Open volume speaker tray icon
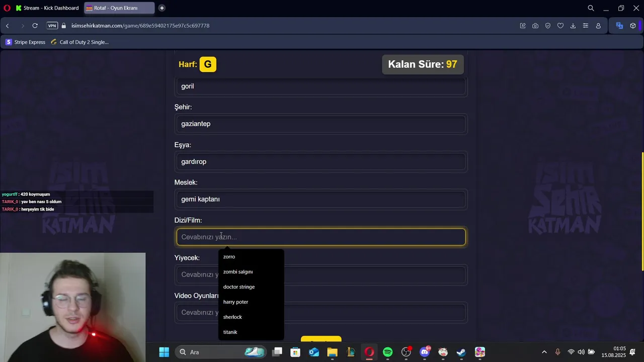Image resolution: width=644 pixels, height=362 pixels. (581, 352)
